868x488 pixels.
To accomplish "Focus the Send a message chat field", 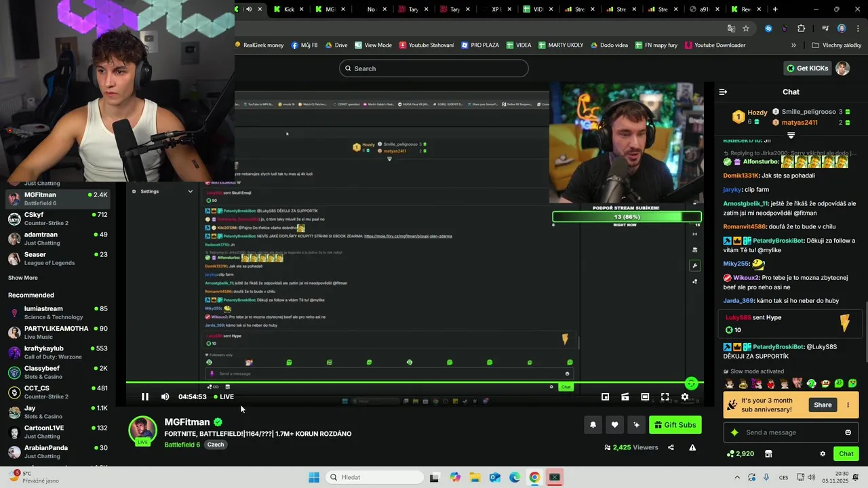I will coord(790,432).
